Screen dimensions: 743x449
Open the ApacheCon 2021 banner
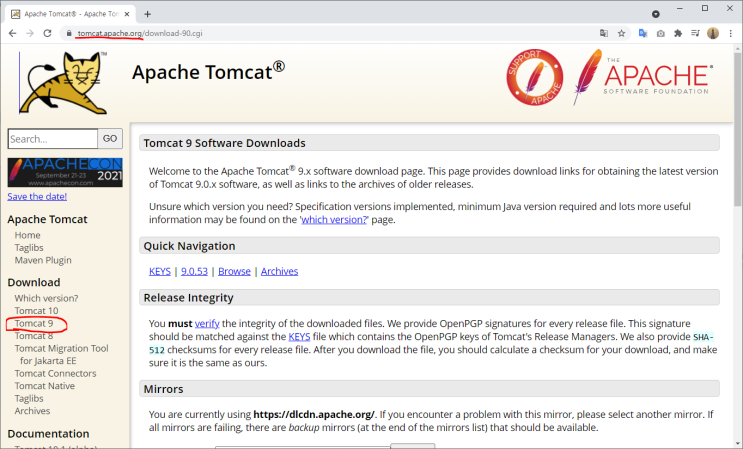(x=65, y=172)
